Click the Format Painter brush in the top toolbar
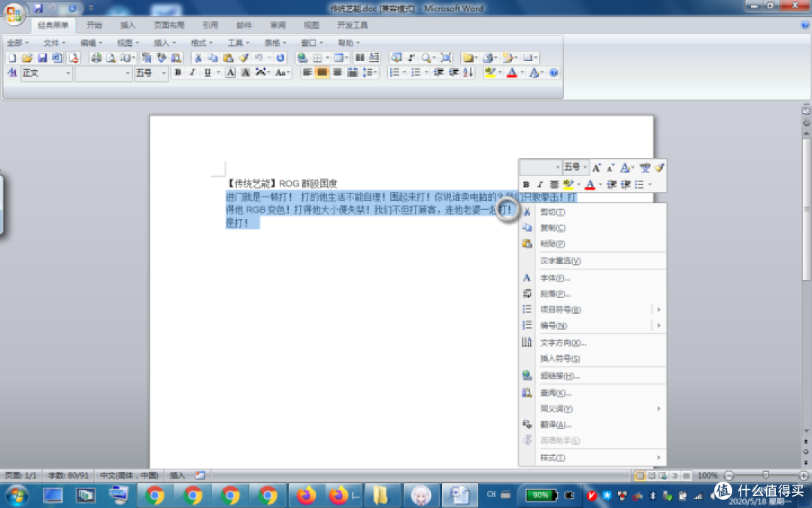 coord(243,57)
